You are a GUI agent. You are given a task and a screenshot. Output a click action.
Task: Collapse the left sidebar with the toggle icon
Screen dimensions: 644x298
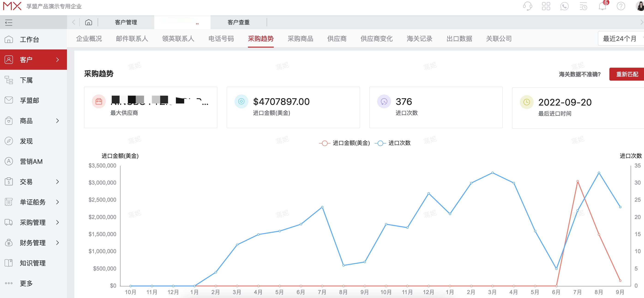click(8, 22)
